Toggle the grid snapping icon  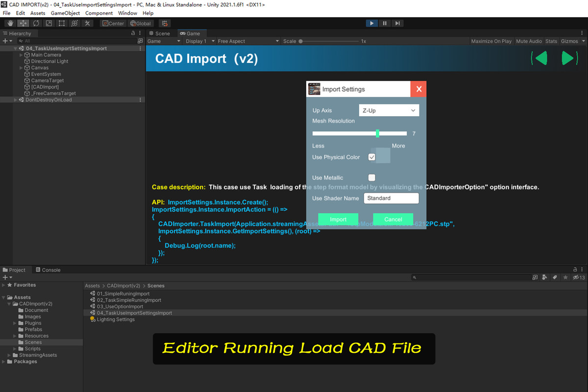(165, 23)
